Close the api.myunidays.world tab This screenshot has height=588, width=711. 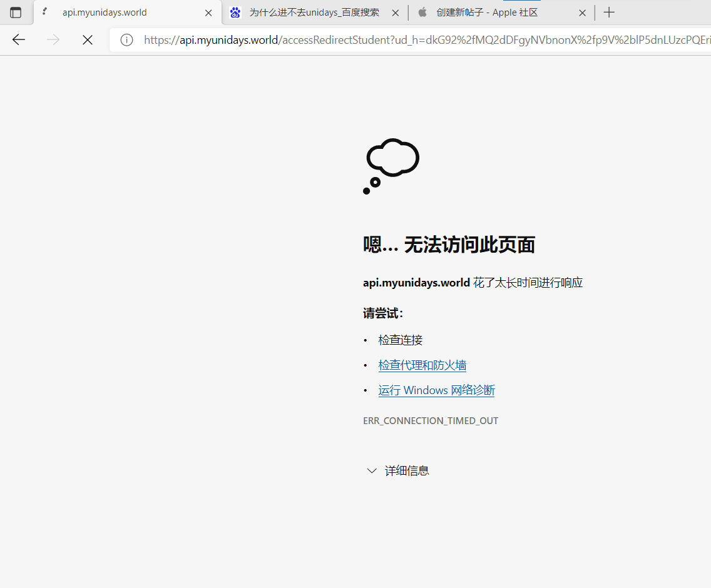pyautogui.click(x=208, y=13)
